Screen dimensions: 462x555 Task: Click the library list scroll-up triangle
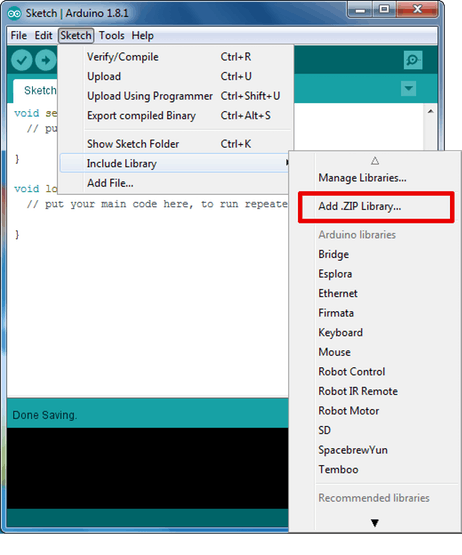coord(375,161)
